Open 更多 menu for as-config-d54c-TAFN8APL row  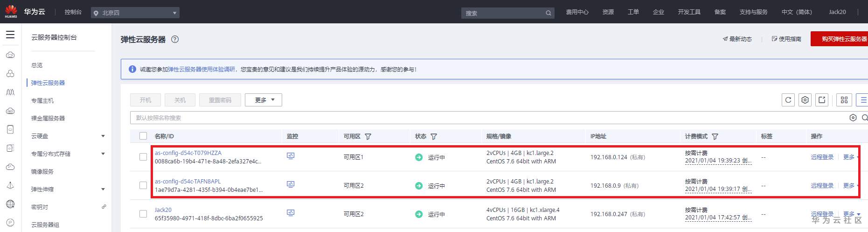pyautogui.click(x=851, y=186)
